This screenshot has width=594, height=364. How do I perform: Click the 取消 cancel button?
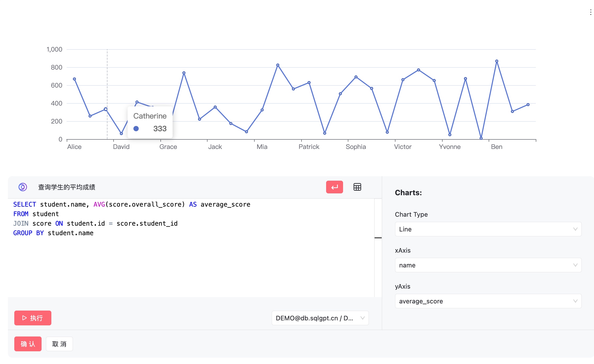tap(59, 344)
